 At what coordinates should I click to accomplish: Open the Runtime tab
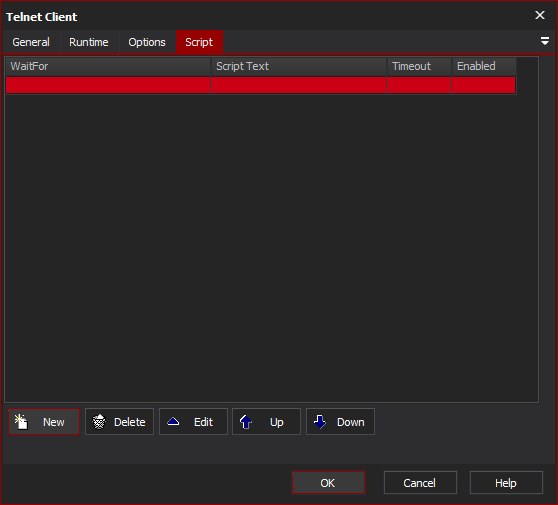point(89,42)
